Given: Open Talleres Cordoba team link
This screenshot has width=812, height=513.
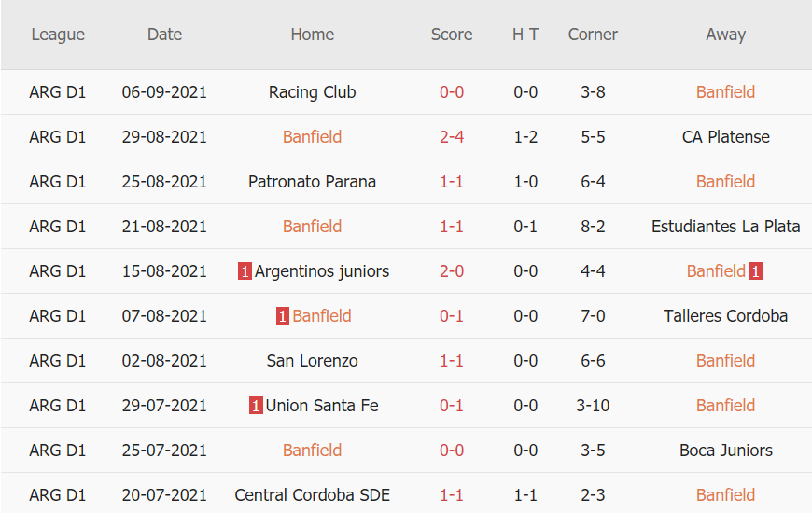Looking at the screenshot, I should [x=725, y=316].
